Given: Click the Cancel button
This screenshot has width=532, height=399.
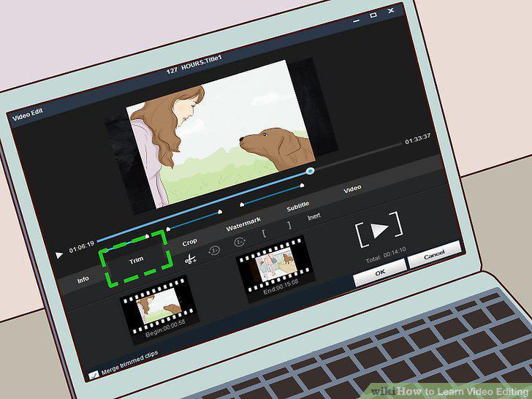Looking at the screenshot, I should 434,254.
